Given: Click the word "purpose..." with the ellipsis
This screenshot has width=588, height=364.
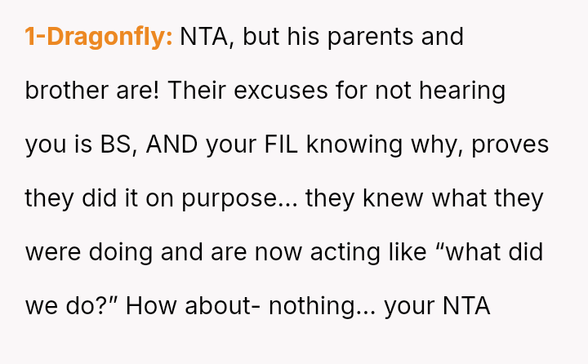Looking at the screenshot, I should [239, 200].
